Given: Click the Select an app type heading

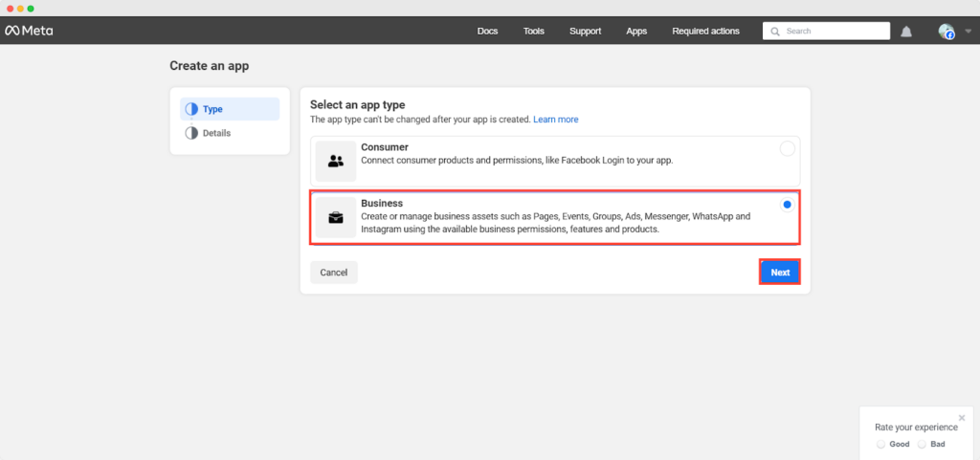Looking at the screenshot, I should pyautogui.click(x=358, y=105).
